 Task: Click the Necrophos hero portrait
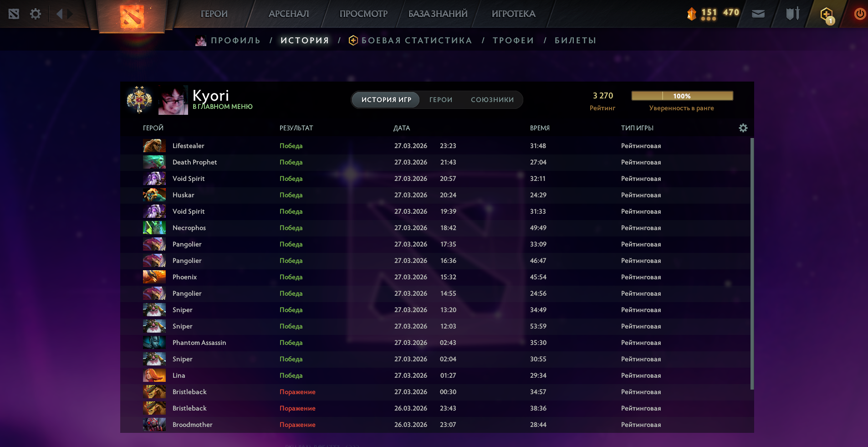tap(154, 228)
